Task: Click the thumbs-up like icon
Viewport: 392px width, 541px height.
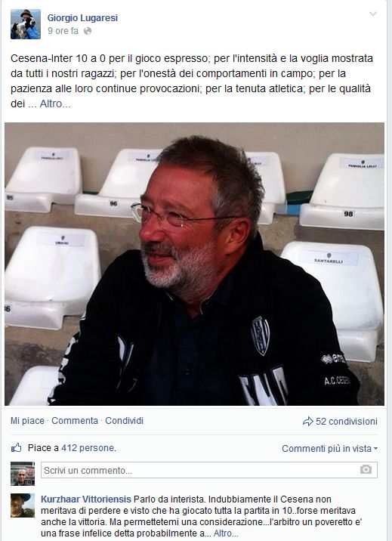Action: [16, 448]
